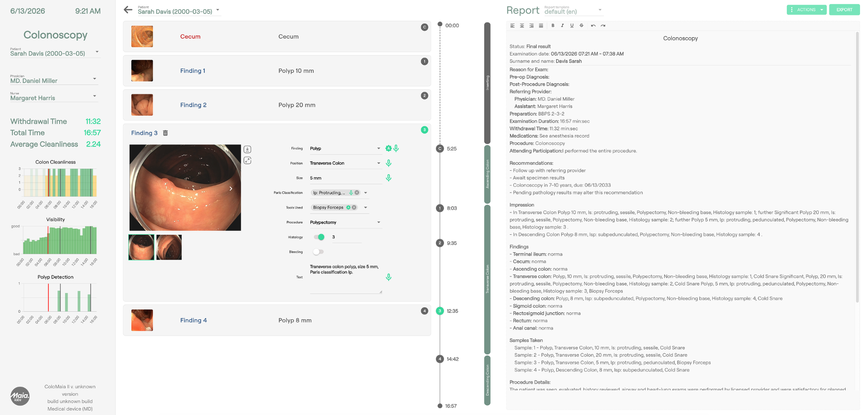Image resolution: width=868 pixels, height=415 pixels.
Task: Select the first Finding 3 thumbnail
Action: point(142,247)
